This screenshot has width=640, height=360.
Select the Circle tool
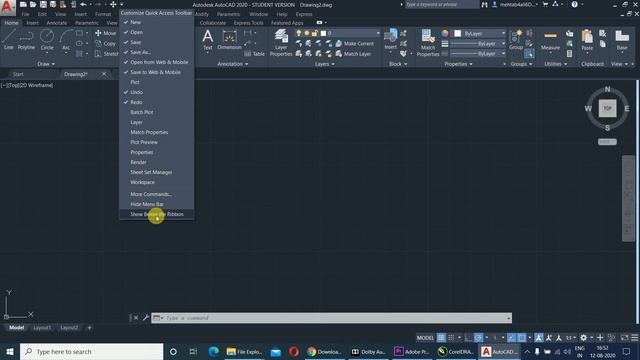point(47,39)
